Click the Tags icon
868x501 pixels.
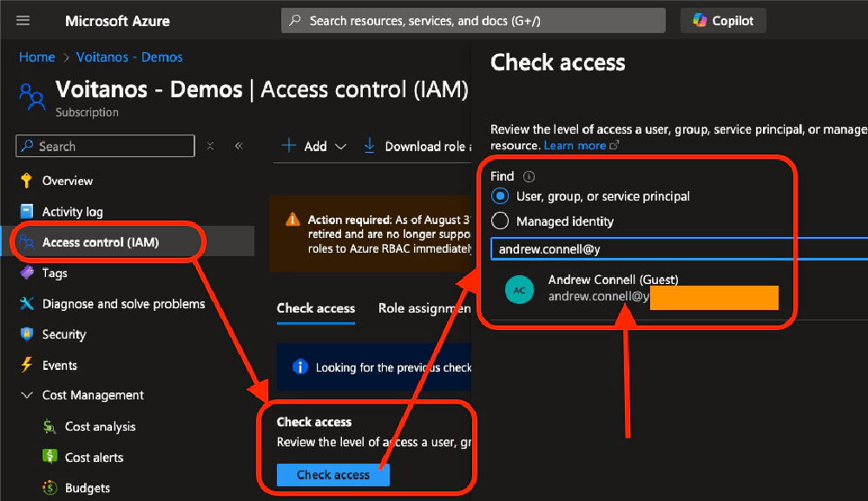[x=26, y=273]
